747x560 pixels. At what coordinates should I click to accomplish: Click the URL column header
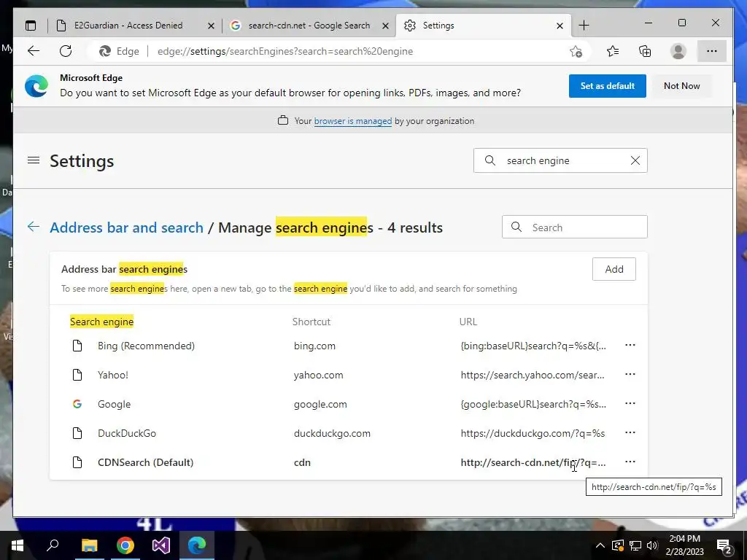pos(468,322)
